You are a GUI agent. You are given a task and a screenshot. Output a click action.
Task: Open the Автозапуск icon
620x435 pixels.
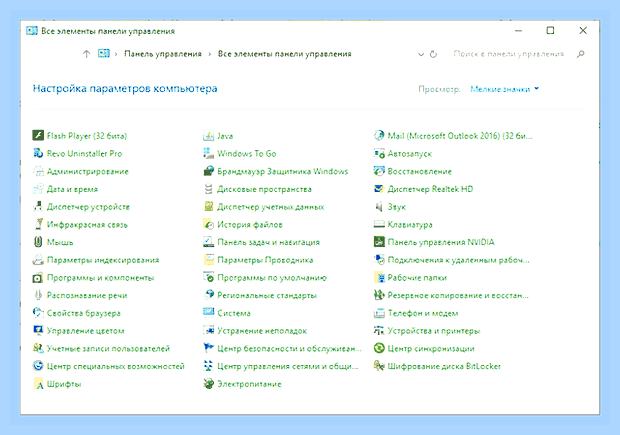point(379,153)
